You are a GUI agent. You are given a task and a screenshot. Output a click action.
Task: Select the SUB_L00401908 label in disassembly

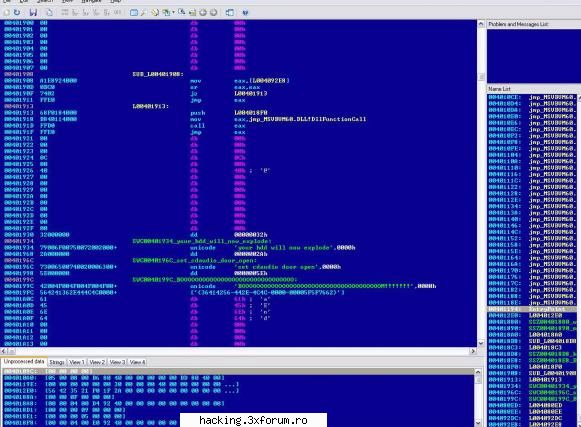(158, 74)
